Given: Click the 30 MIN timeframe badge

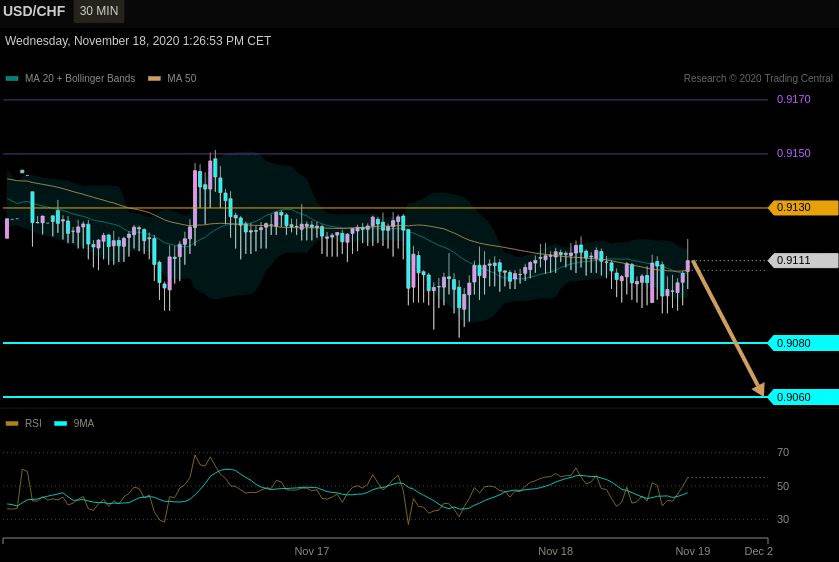Looking at the screenshot, I should pos(98,11).
